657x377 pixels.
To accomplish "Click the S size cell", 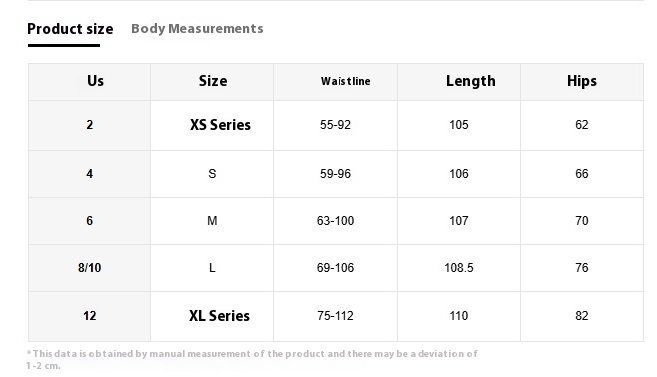I will pyautogui.click(x=212, y=174).
